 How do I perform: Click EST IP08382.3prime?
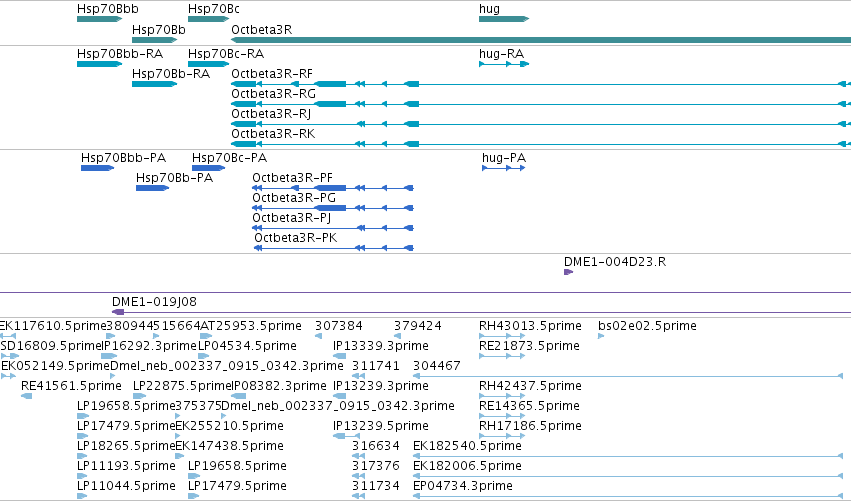tap(279, 386)
